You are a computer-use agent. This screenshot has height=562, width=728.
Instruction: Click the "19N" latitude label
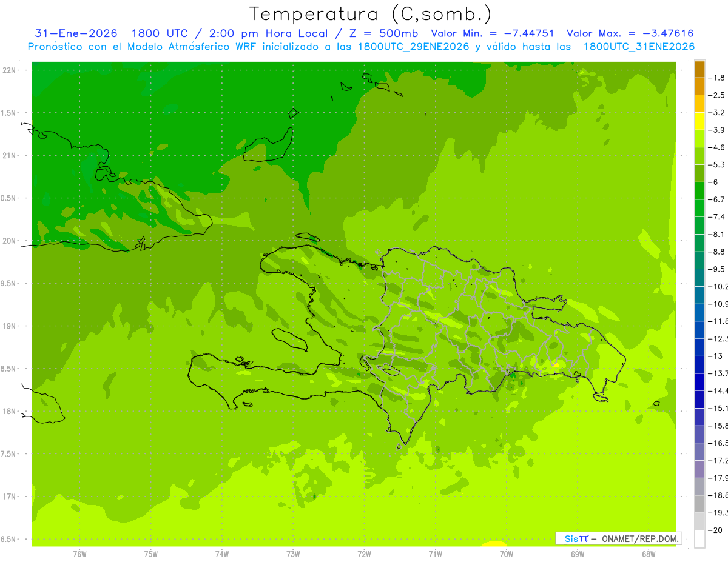pos(10,326)
